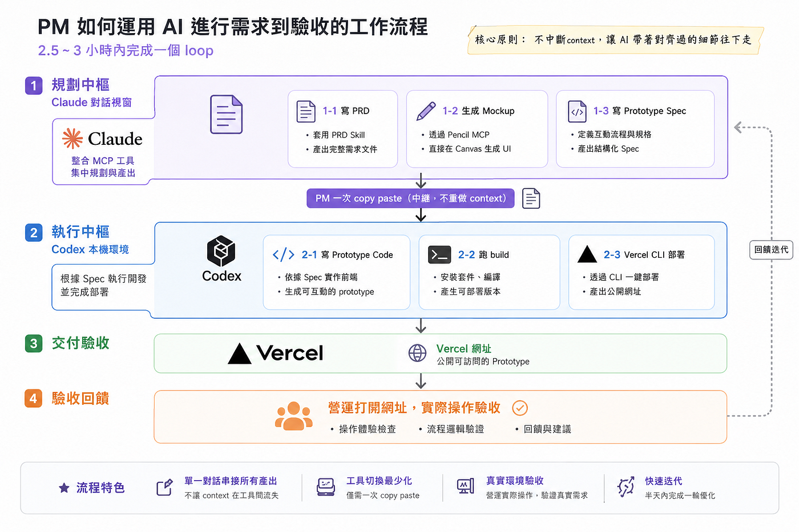Click 公開可訪問的 Prototype text
The image size is (799, 532).
pyautogui.click(x=483, y=362)
